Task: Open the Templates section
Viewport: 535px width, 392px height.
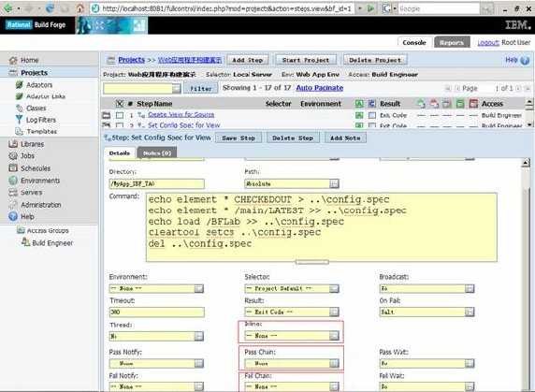Action: [42, 131]
